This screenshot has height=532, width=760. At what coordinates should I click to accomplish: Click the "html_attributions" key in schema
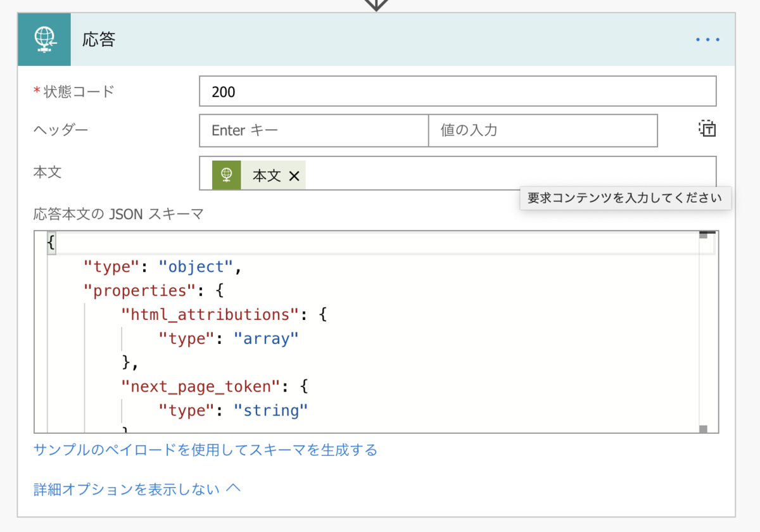[x=209, y=314]
